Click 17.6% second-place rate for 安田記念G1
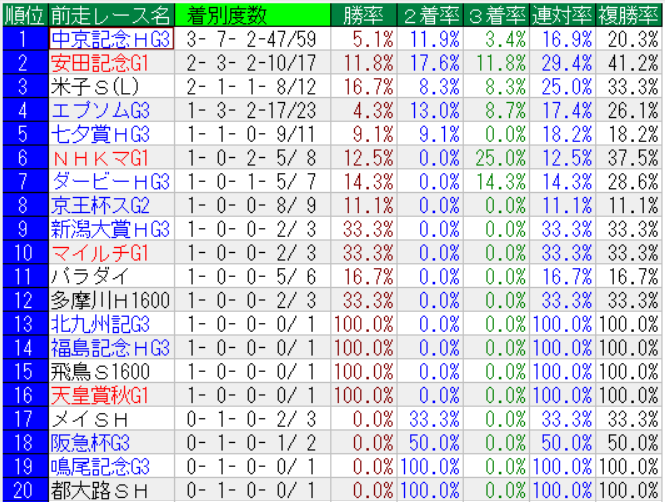The image size is (665, 502). pos(434,63)
